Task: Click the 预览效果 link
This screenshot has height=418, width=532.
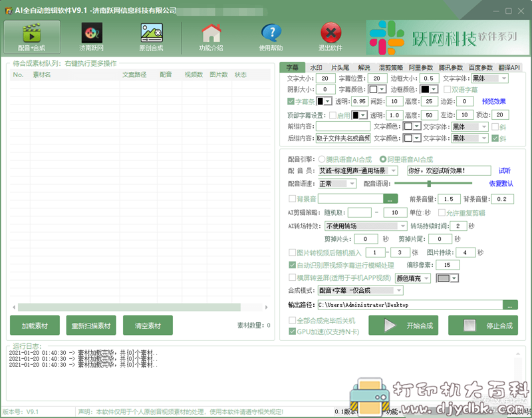Action: (493, 101)
